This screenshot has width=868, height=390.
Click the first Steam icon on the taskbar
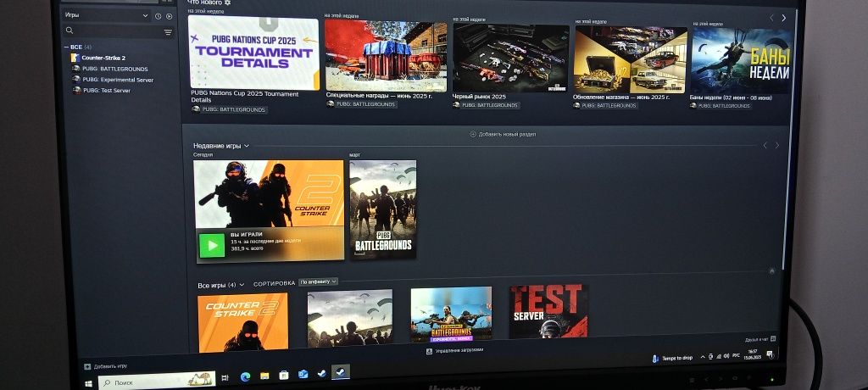point(321,373)
